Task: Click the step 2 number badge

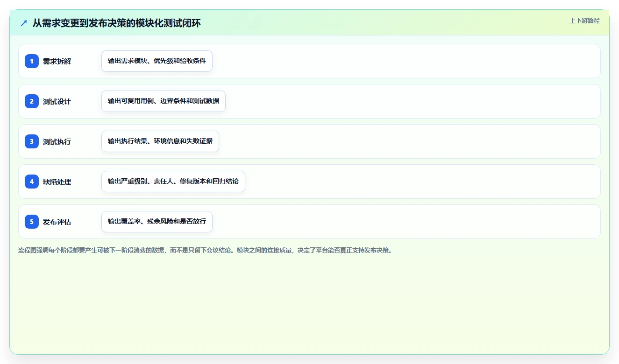Action: pyautogui.click(x=32, y=101)
